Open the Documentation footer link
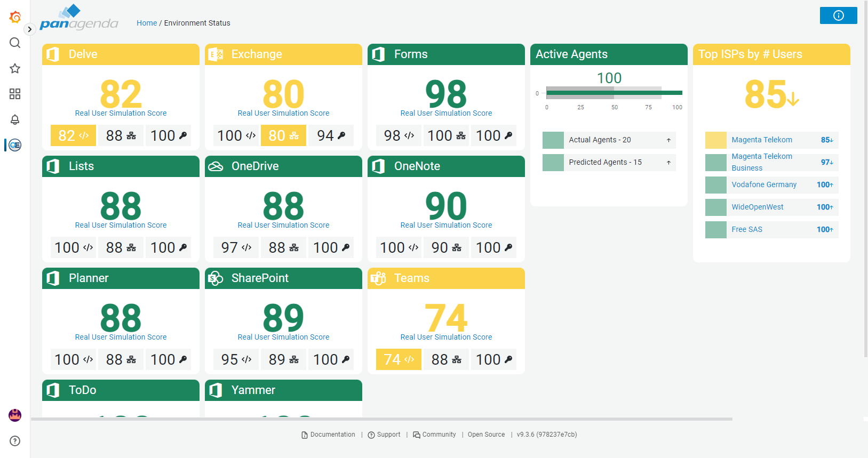The width and height of the screenshot is (868, 458). point(328,435)
